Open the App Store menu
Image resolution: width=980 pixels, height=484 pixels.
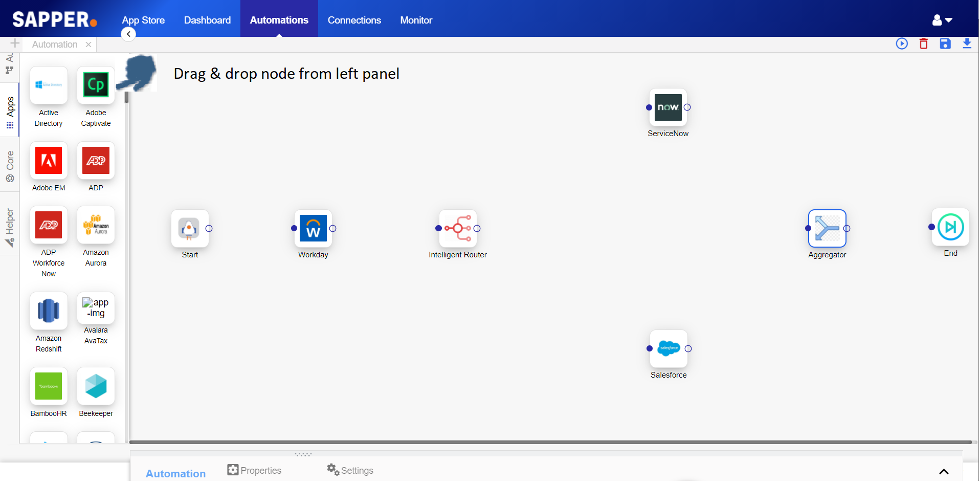(x=143, y=20)
